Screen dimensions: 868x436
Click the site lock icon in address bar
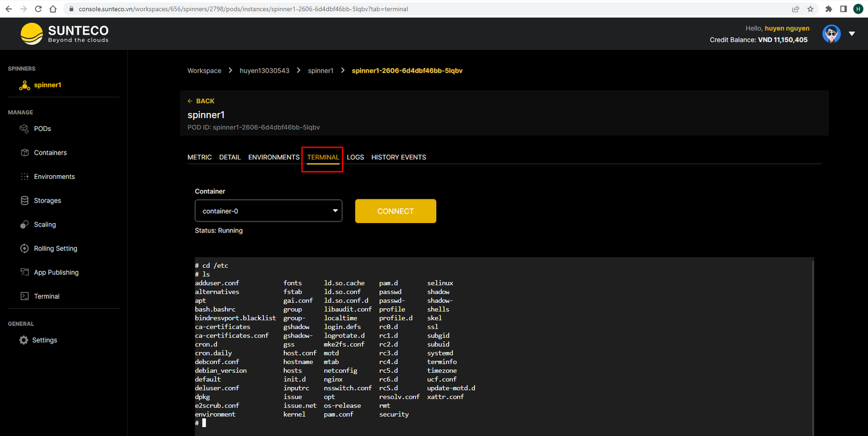pos(71,9)
